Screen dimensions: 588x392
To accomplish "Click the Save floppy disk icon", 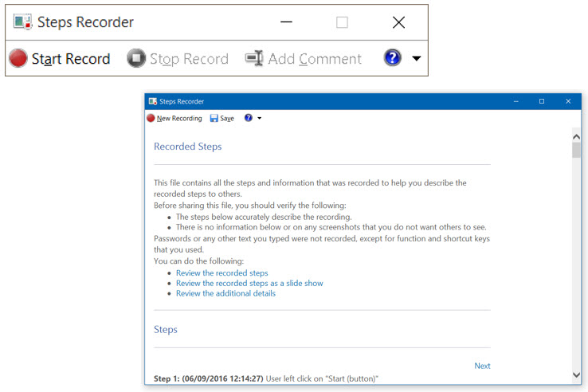I will [x=214, y=118].
